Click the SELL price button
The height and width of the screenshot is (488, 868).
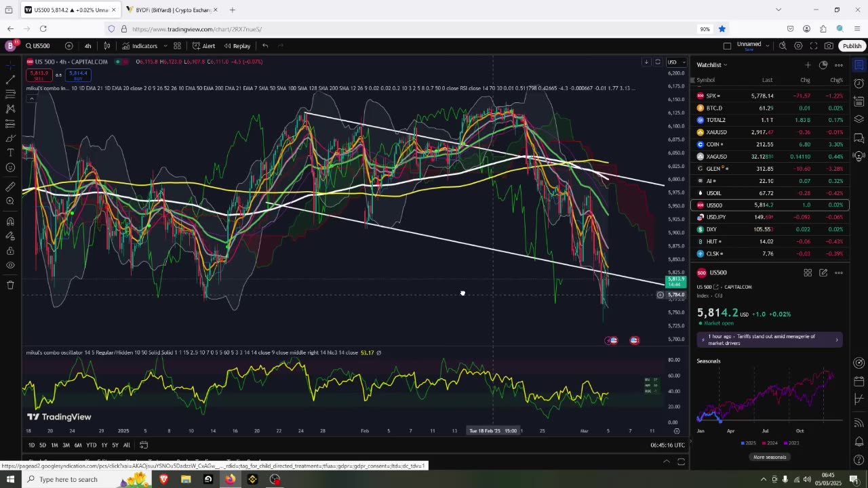coord(39,75)
